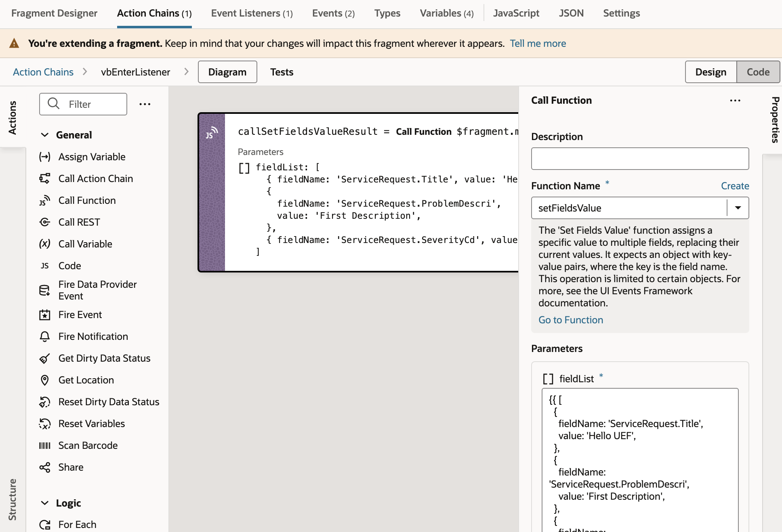782x532 pixels.
Task: Click the Reset Variables action icon
Action: [x=44, y=423]
